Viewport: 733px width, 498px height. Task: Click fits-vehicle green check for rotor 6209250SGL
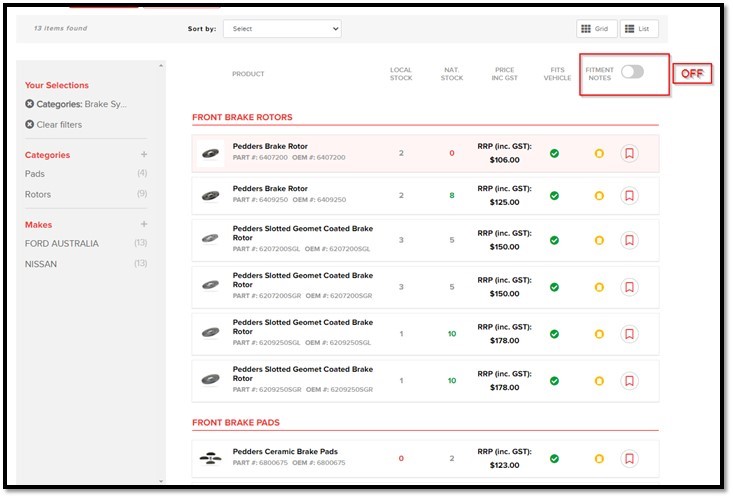pyautogui.click(x=554, y=334)
